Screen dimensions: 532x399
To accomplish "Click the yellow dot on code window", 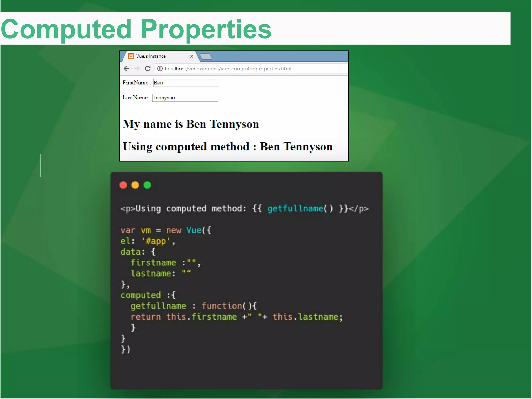I will [x=135, y=185].
